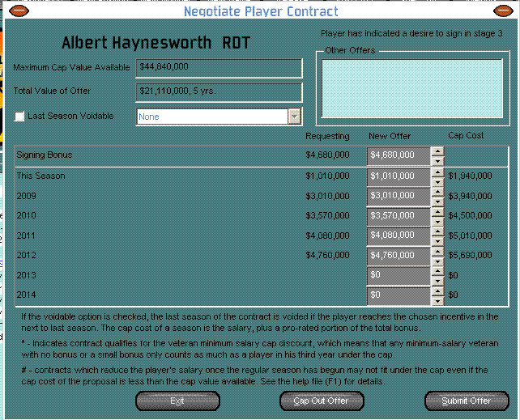Increase the Signing Bonus offer with up arrow
Screen dimensions: 520x420
[x=437, y=151]
